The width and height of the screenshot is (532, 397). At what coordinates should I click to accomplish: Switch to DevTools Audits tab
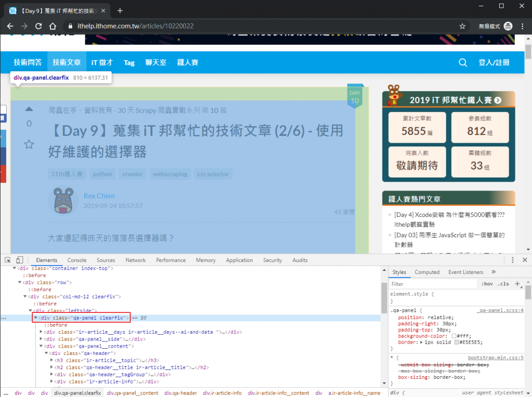pyautogui.click(x=300, y=260)
